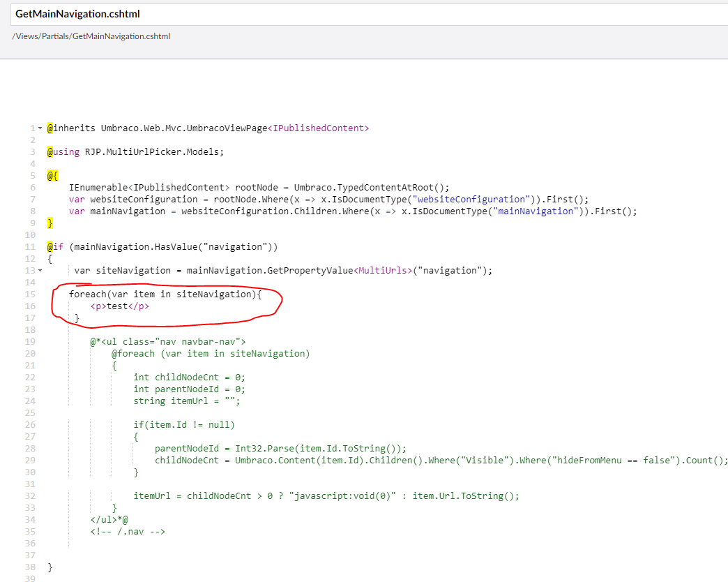Click the highlighted closing brace on line 9
728x582 pixels.
pos(50,223)
